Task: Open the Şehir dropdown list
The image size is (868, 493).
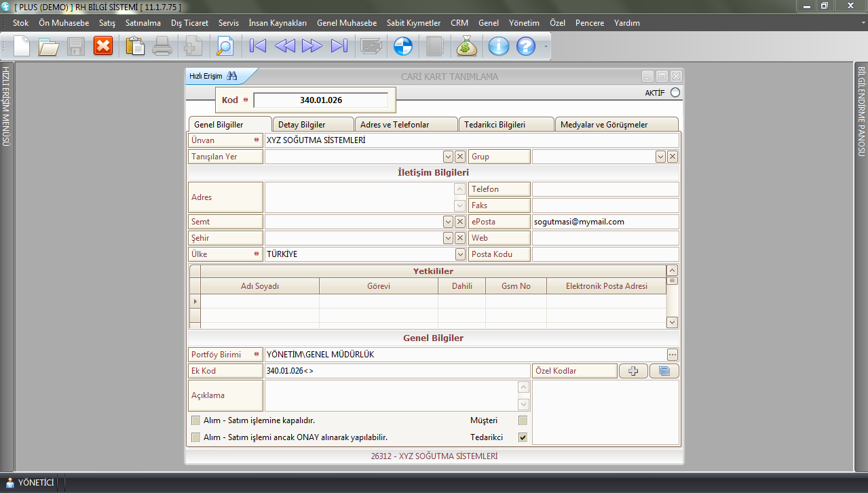Action: 448,238
